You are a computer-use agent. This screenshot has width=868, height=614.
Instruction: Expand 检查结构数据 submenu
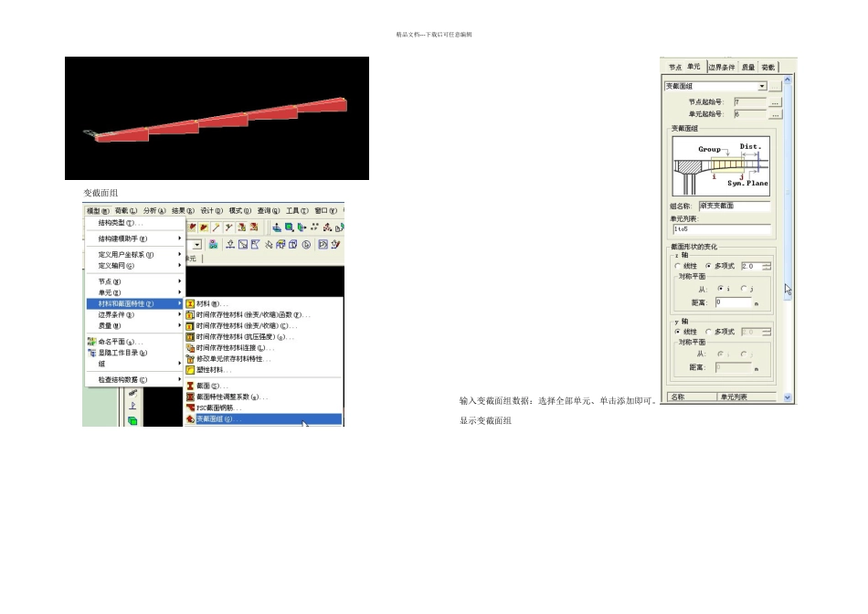(x=134, y=380)
